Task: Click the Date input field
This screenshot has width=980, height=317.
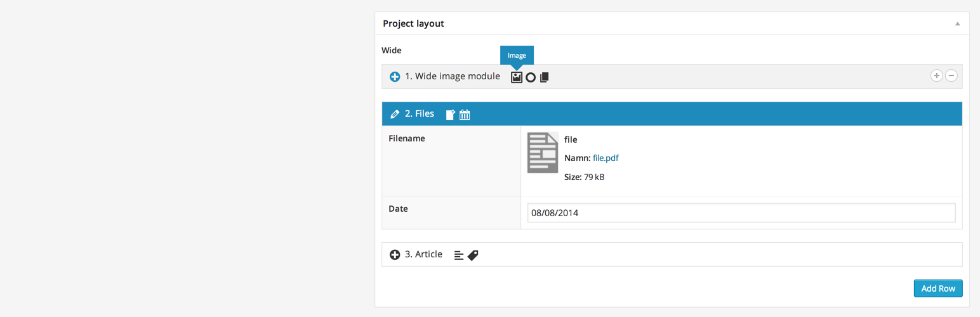Action: point(741,212)
